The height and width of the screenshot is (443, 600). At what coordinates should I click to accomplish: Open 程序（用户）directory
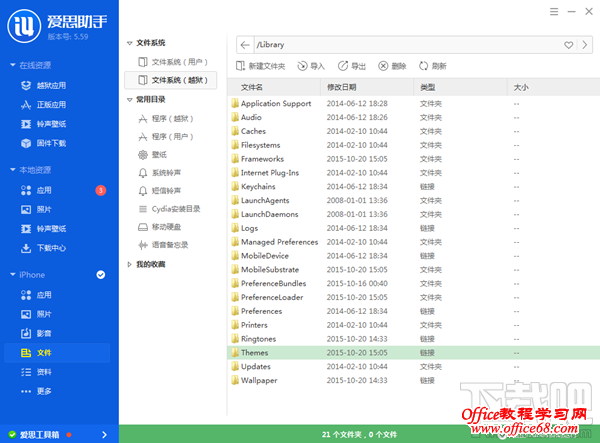point(166,137)
